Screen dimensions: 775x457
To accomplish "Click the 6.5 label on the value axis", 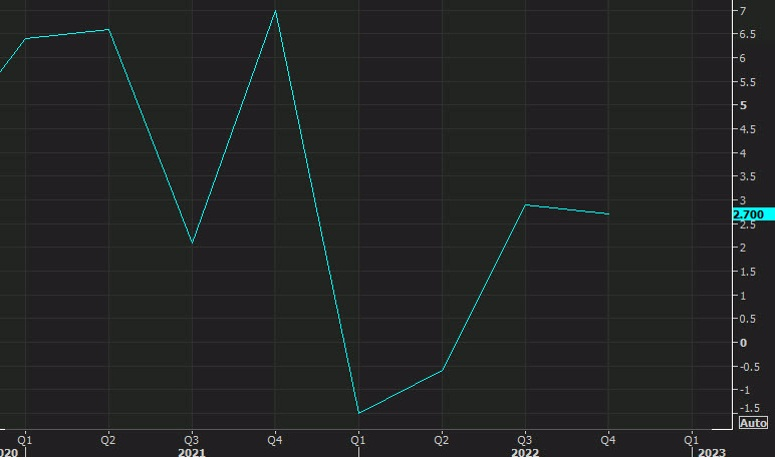I will point(747,35).
